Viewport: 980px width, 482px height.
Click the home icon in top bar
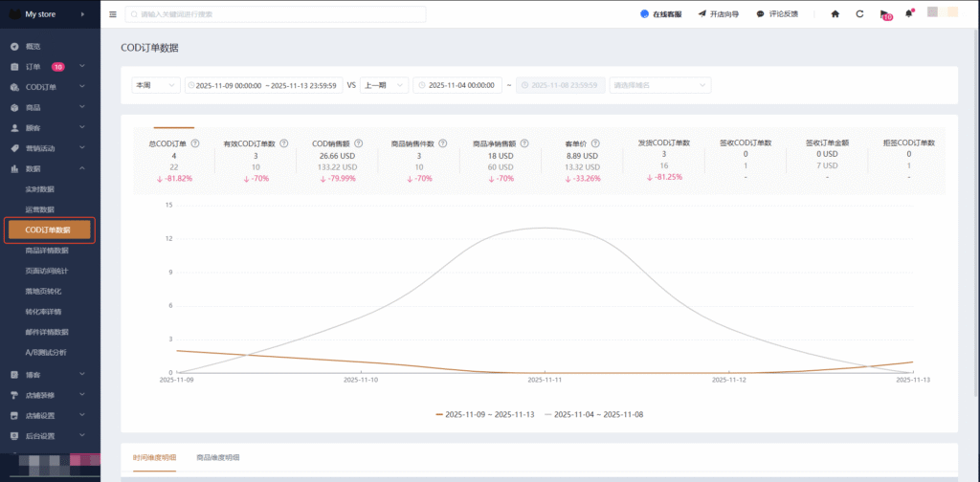[835, 14]
